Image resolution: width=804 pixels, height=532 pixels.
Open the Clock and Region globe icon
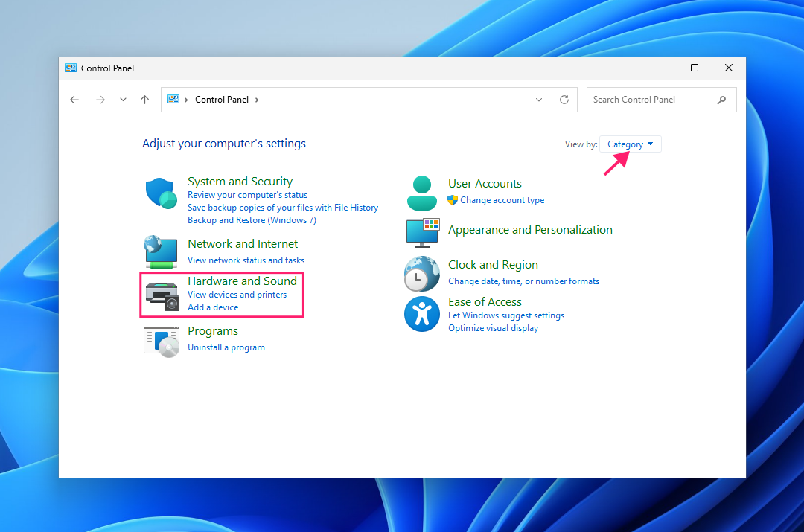422,274
